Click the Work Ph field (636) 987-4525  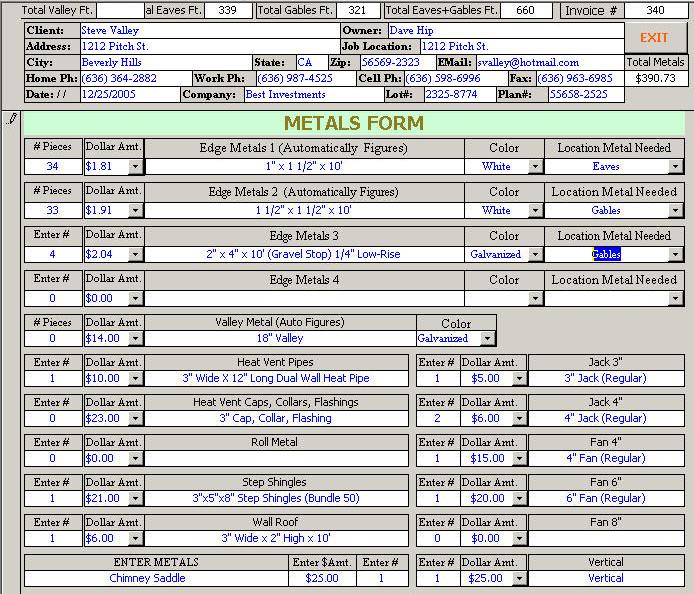click(x=306, y=78)
